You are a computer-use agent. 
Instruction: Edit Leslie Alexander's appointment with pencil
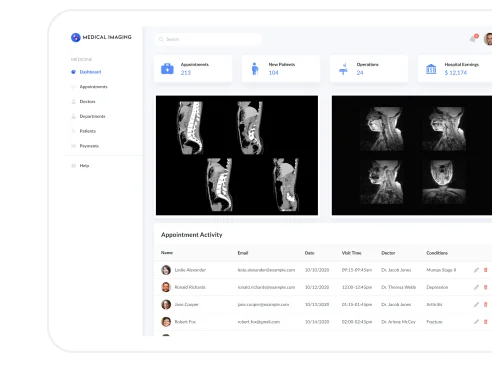point(476,270)
